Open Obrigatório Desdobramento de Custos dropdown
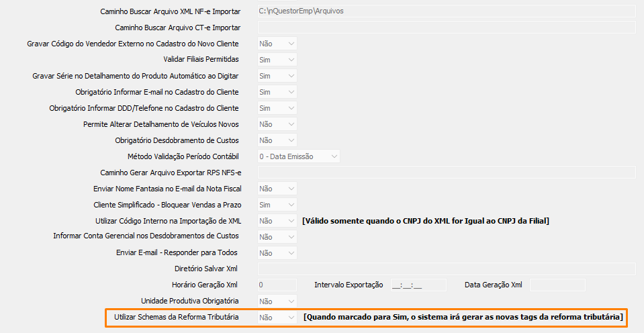 (x=277, y=140)
